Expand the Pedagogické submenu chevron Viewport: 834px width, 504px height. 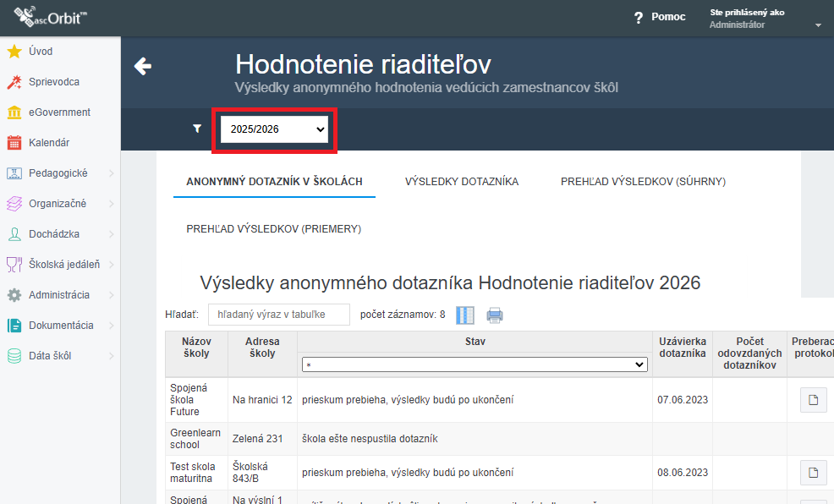111,173
